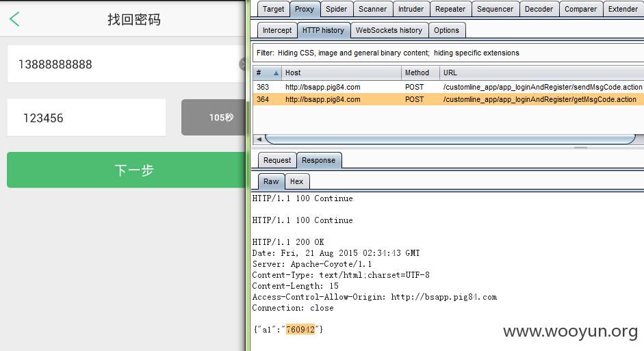Show the Request tab

[277, 161]
